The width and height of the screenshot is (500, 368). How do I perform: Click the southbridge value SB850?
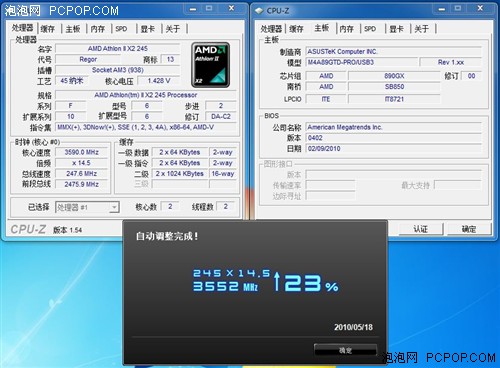coord(394,87)
